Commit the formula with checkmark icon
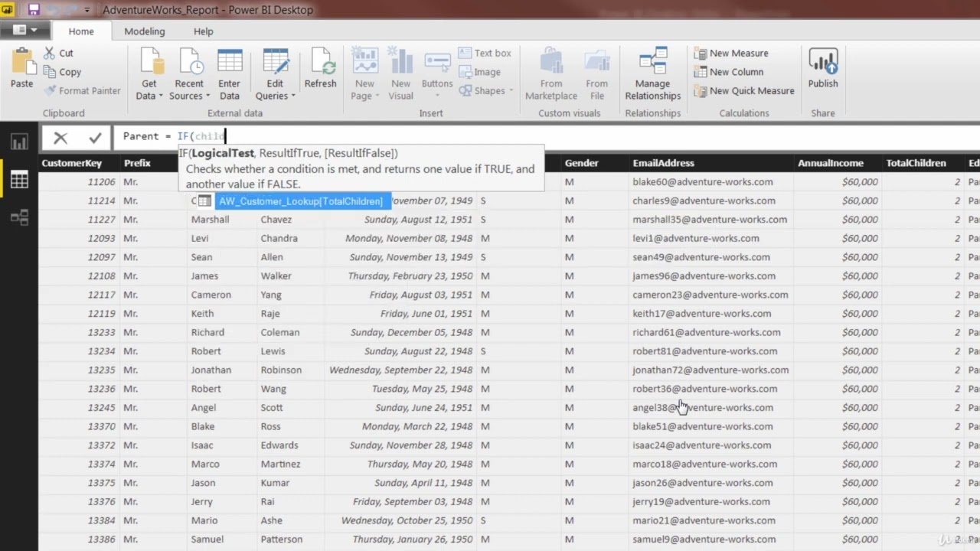The image size is (980, 551). click(x=95, y=138)
